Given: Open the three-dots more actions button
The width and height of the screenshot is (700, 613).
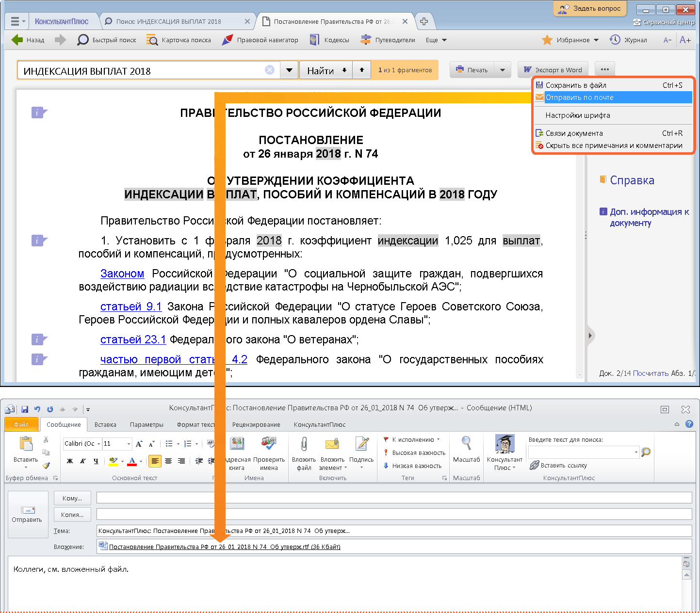Looking at the screenshot, I should pos(604,69).
